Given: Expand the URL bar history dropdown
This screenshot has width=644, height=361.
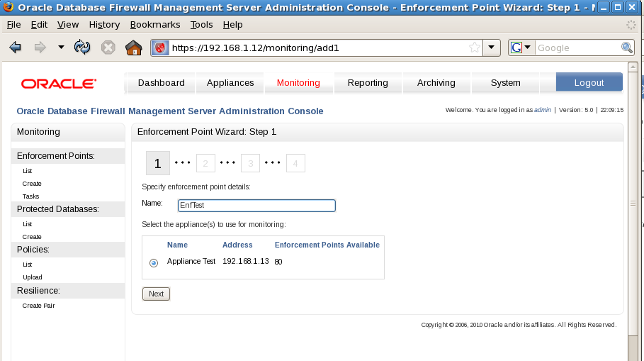Looking at the screenshot, I should [x=492, y=48].
